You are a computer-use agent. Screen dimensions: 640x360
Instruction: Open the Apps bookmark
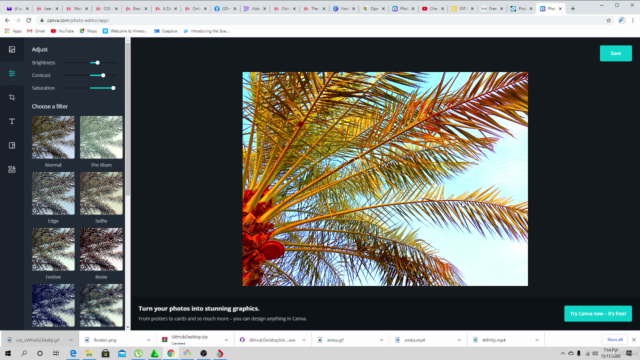[x=13, y=31]
